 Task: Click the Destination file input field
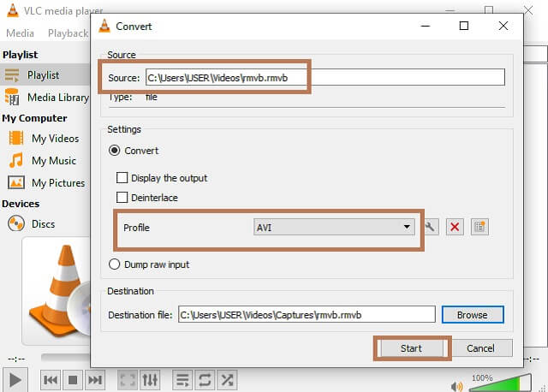pyautogui.click(x=307, y=315)
